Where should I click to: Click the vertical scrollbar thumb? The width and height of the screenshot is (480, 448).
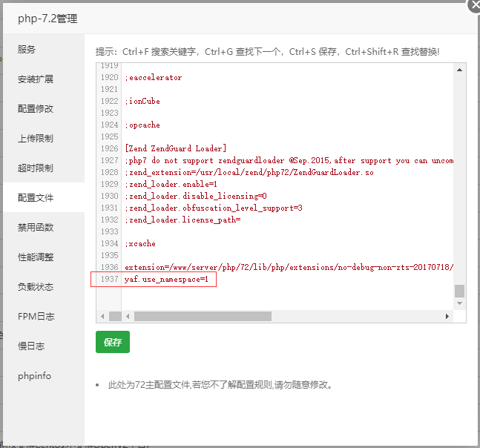(459, 291)
